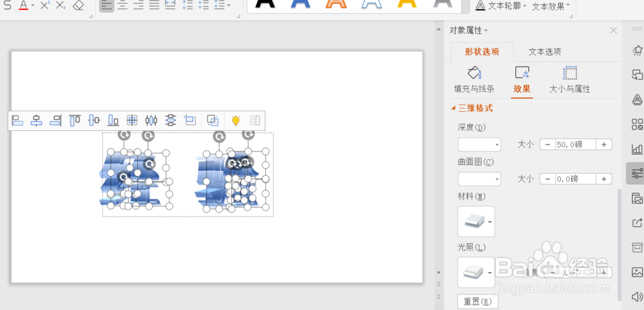Open the 效果 effects section
Viewport: 644px width, 310px height.
click(522, 80)
